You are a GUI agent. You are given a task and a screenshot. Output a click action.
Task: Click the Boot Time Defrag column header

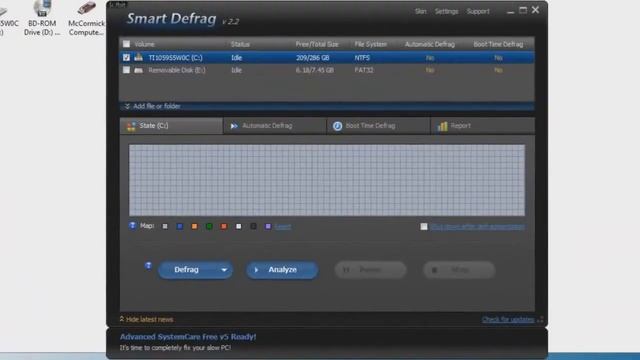pyautogui.click(x=498, y=44)
